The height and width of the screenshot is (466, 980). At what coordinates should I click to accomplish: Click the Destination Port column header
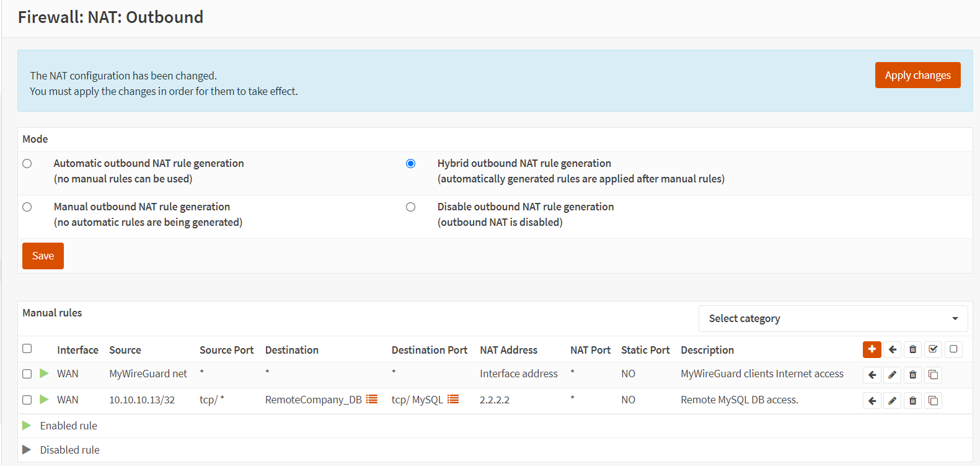430,350
